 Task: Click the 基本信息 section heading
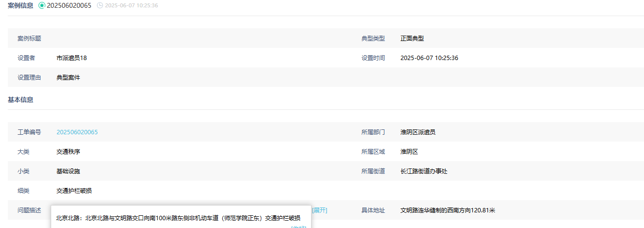pos(20,100)
